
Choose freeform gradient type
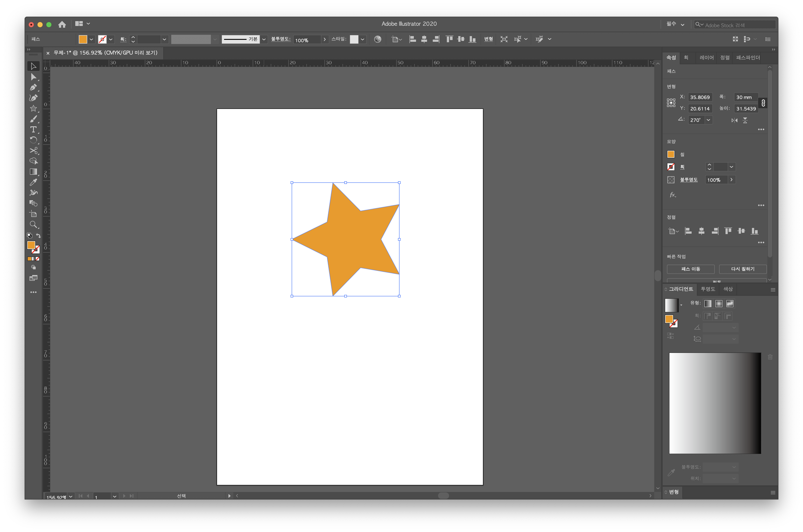[x=730, y=304]
